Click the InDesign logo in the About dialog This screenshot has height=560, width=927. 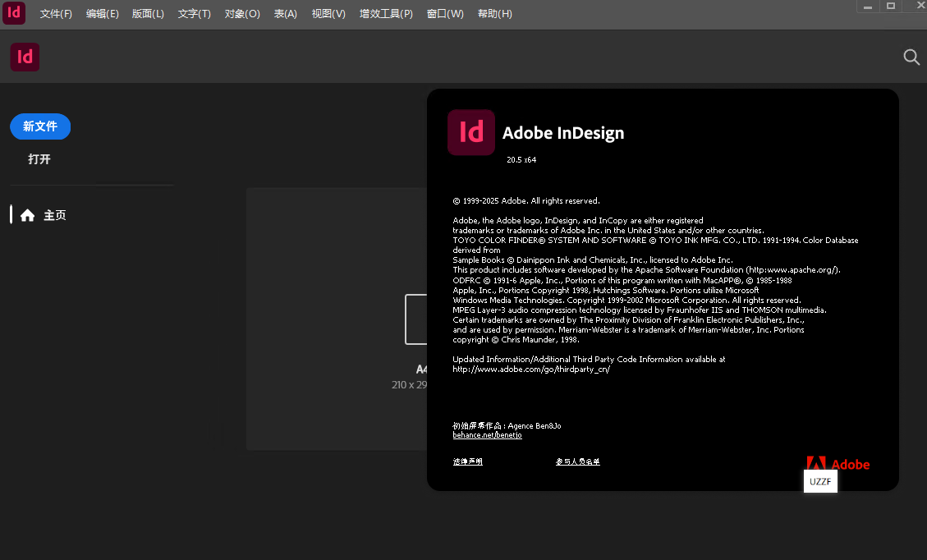pyautogui.click(x=471, y=132)
